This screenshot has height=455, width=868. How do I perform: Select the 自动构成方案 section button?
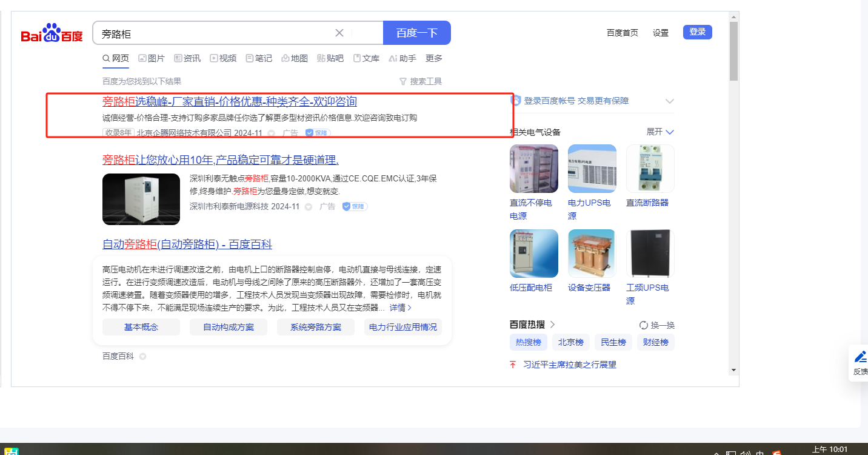point(229,328)
